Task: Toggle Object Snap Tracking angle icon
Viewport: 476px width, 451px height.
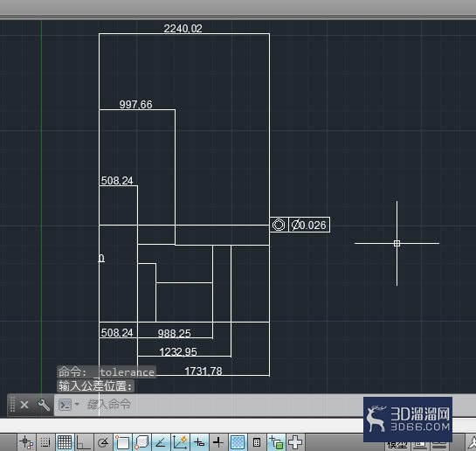Action: tap(161, 442)
